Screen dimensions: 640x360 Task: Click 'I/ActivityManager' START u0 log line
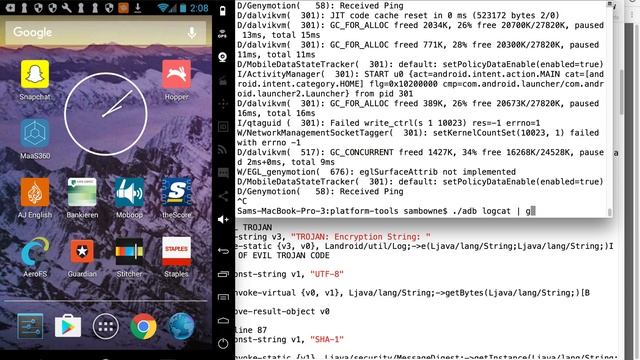[x=420, y=84]
